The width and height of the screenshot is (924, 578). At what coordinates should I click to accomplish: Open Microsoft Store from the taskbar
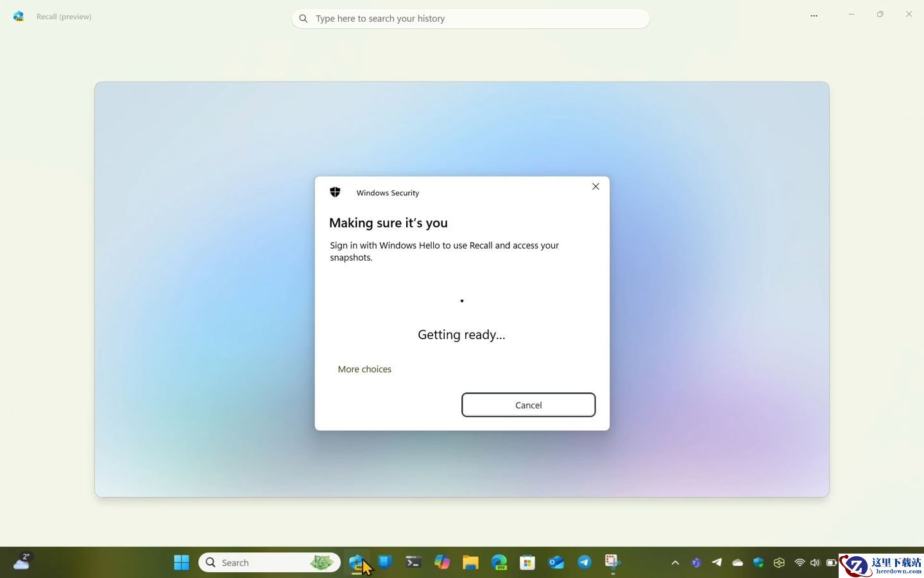click(527, 563)
